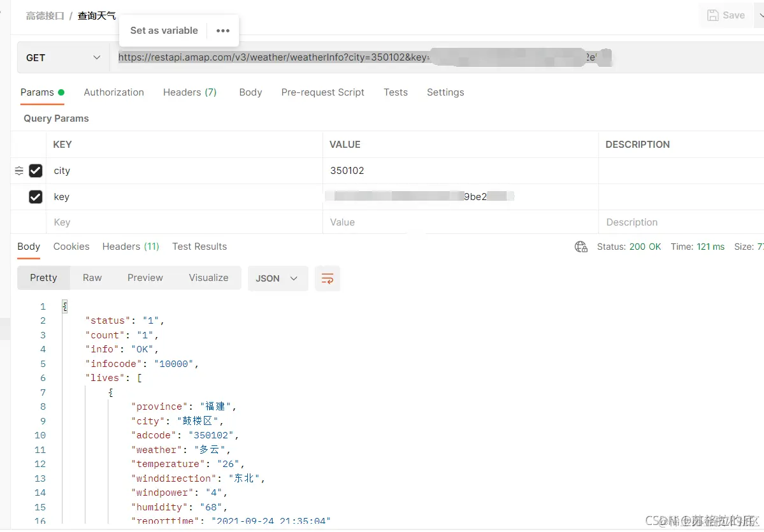Screen dimensions: 764x532
Task: Open the Settings tab
Action: tap(445, 92)
